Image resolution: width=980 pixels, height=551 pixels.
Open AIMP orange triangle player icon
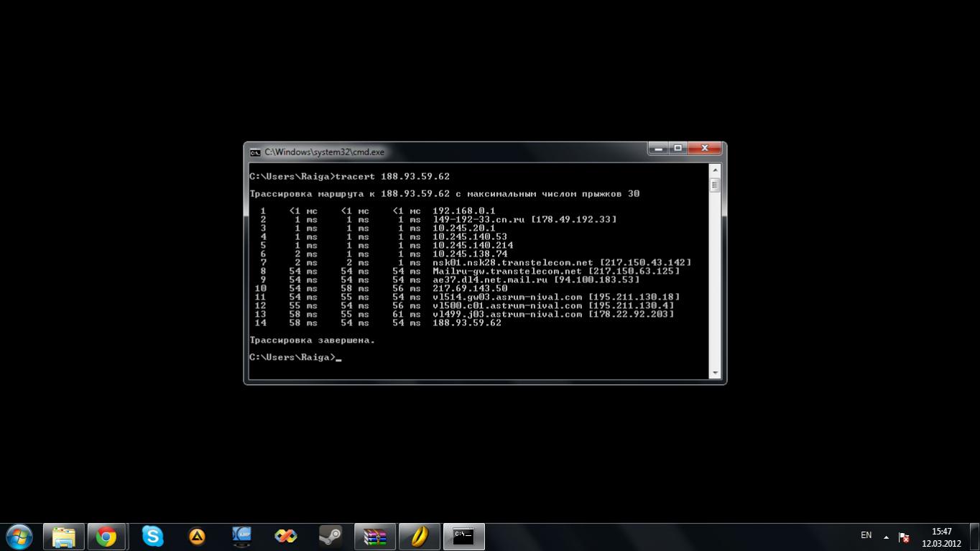pos(197,537)
